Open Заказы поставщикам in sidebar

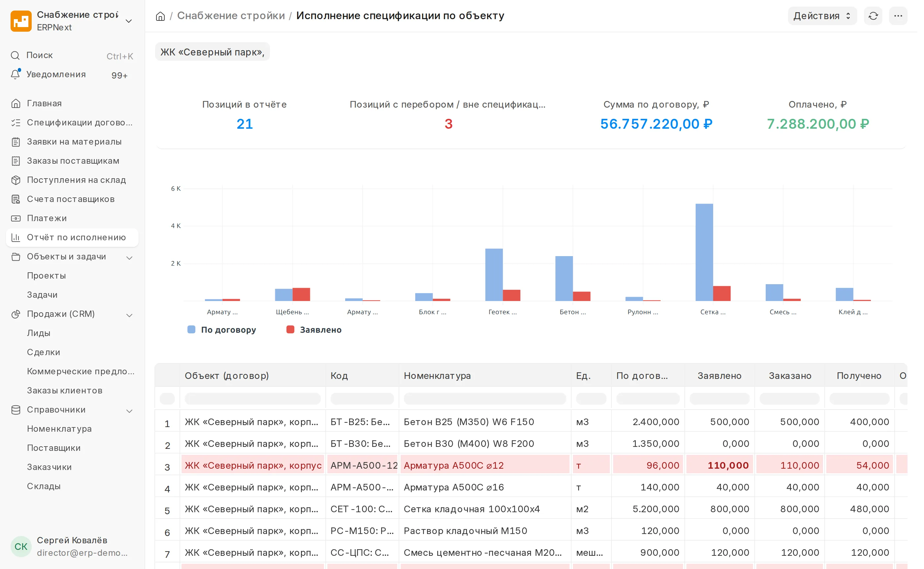point(73,162)
